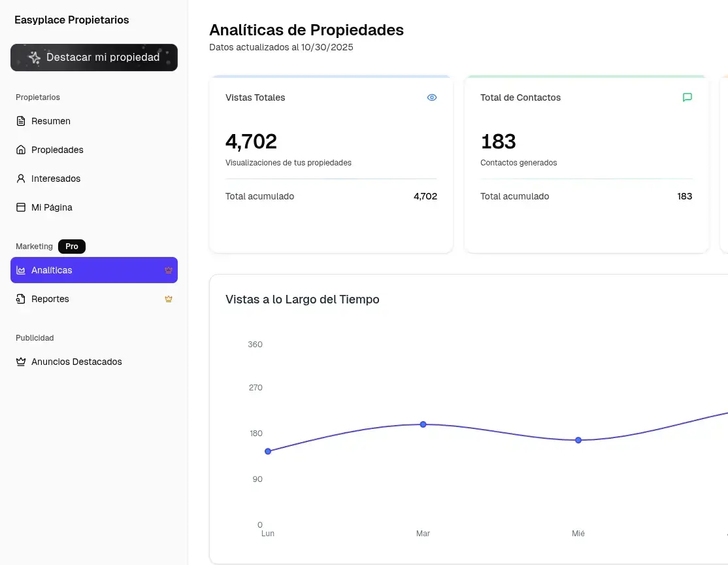Click the layout icon beside Mi Página
The image size is (728, 565).
21,207
